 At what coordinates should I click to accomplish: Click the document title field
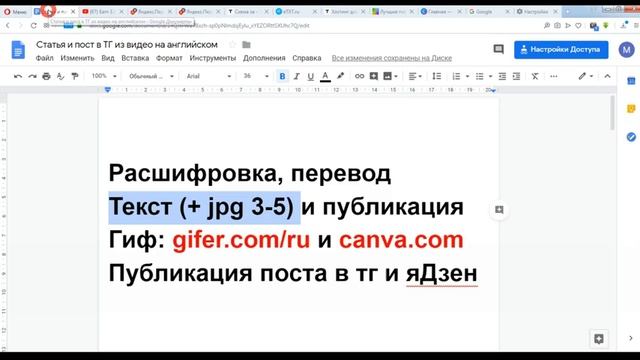tap(127, 44)
